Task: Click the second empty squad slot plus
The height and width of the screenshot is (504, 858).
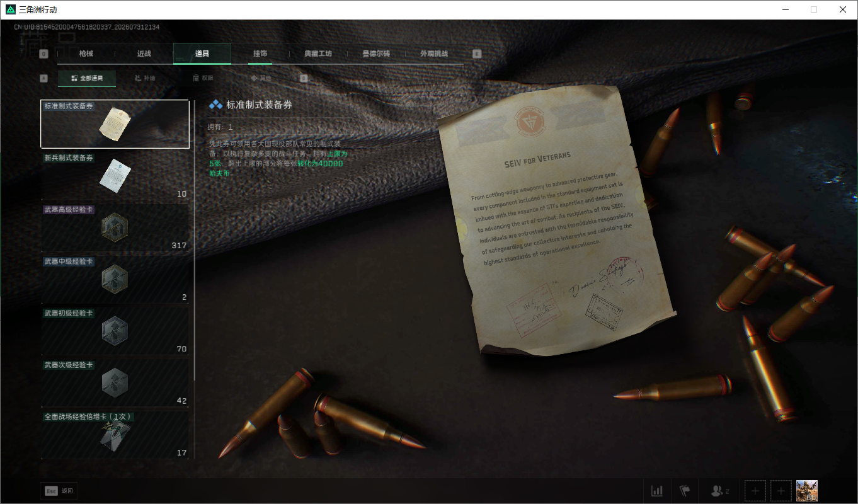Action: click(x=781, y=491)
